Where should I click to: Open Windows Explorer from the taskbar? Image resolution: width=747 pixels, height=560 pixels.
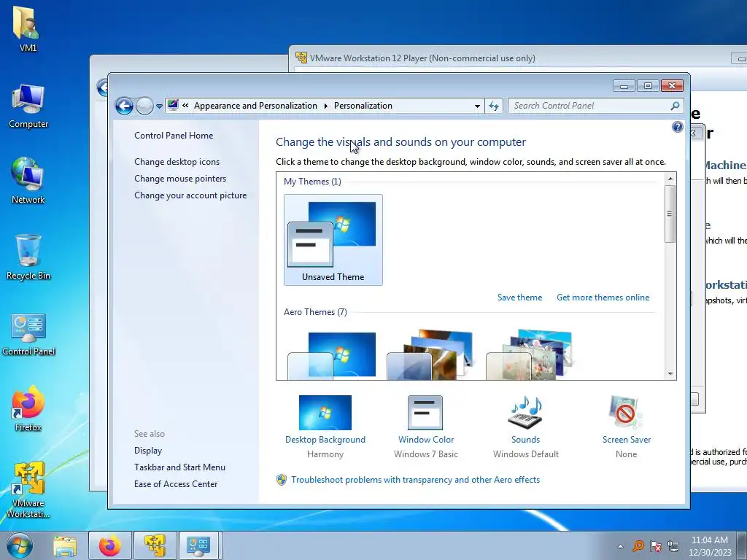(x=65, y=545)
